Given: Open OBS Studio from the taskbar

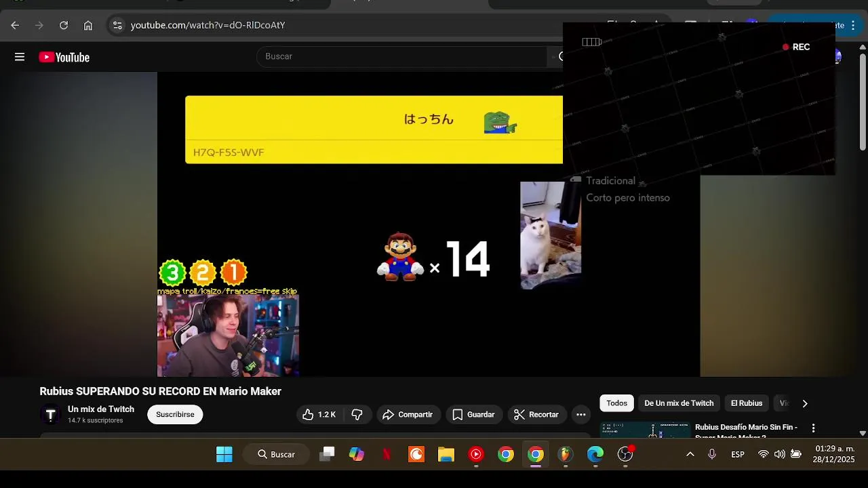Looking at the screenshot, I should (x=625, y=454).
